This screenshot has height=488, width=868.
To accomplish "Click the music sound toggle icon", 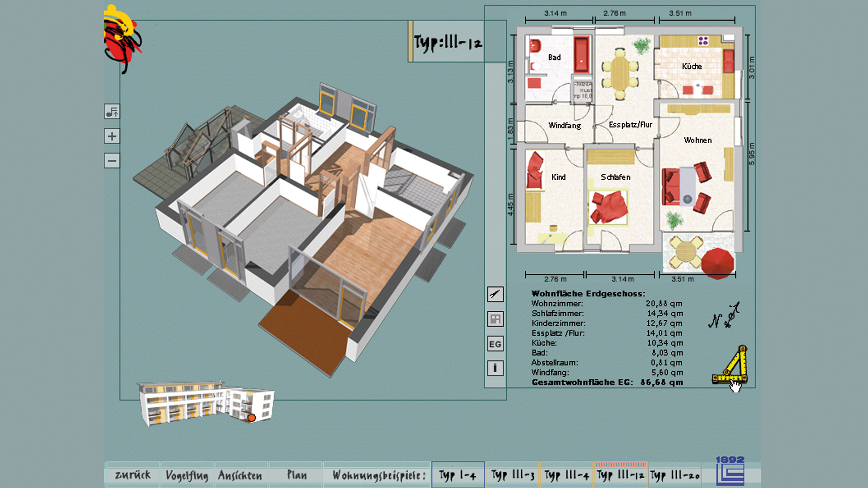I will [112, 111].
